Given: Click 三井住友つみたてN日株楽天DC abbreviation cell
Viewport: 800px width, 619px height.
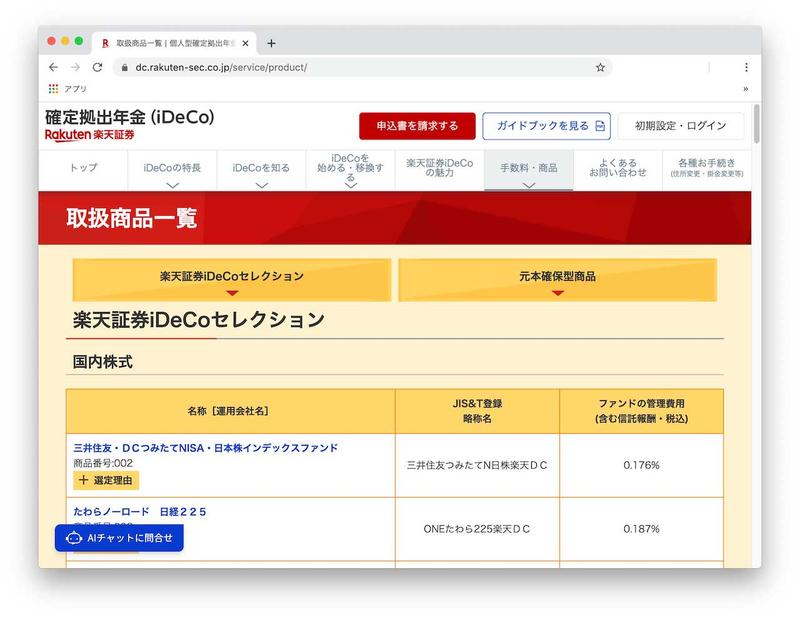Looking at the screenshot, I should point(477,465).
